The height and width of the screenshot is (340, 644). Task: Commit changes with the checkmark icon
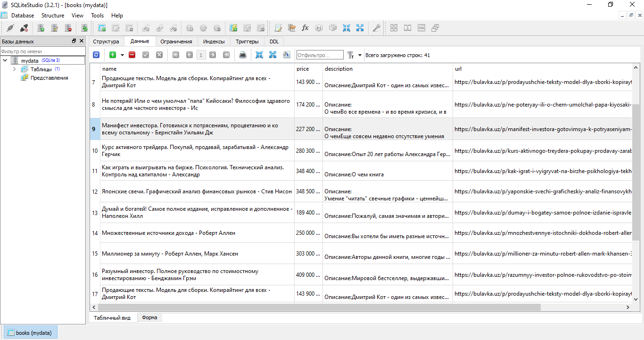[146, 55]
